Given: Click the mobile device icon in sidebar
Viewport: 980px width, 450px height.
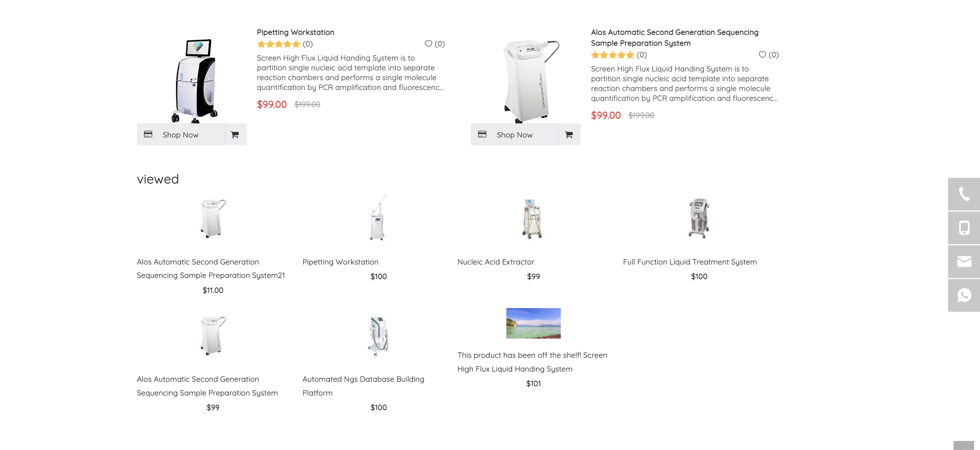Looking at the screenshot, I should click(x=963, y=228).
